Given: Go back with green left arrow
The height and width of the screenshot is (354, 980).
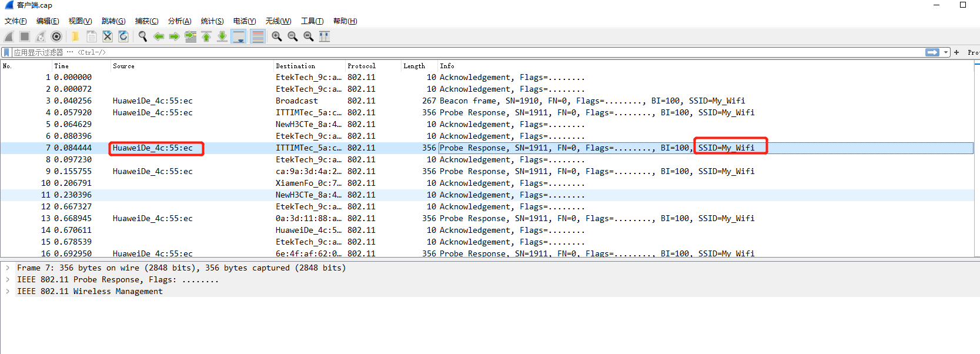Looking at the screenshot, I should [158, 36].
